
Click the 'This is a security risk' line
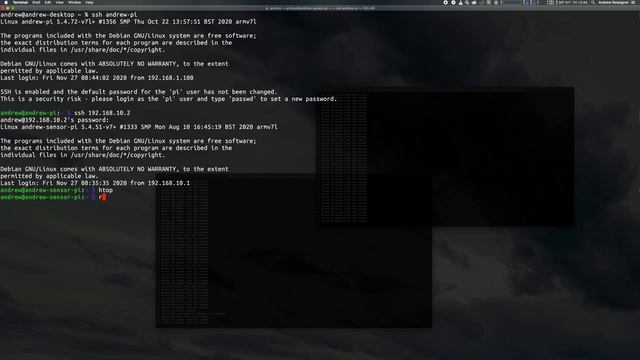click(168, 99)
